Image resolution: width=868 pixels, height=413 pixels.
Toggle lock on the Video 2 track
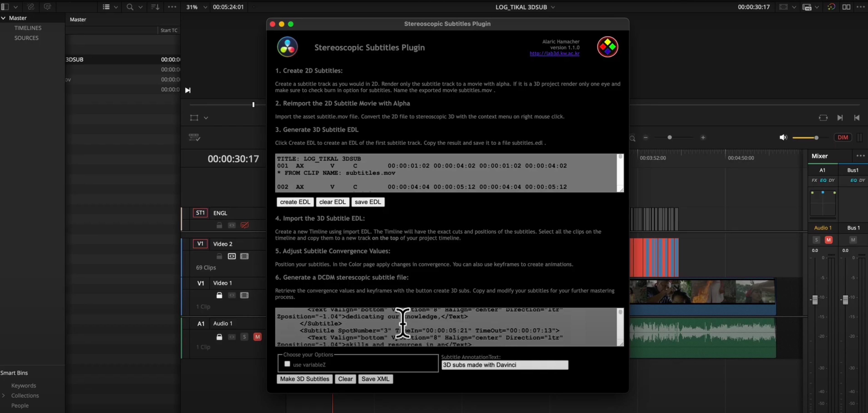(219, 256)
